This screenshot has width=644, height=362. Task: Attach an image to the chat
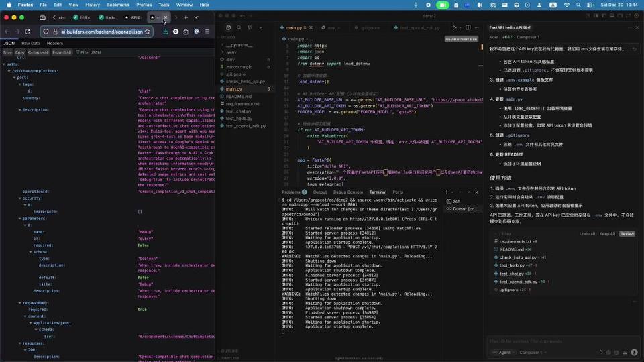click(625, 352)
